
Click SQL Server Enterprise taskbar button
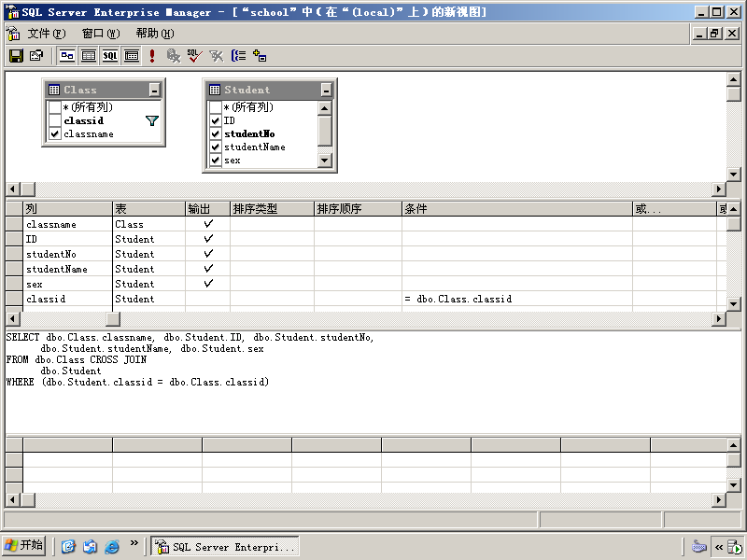tap(225, 546)
